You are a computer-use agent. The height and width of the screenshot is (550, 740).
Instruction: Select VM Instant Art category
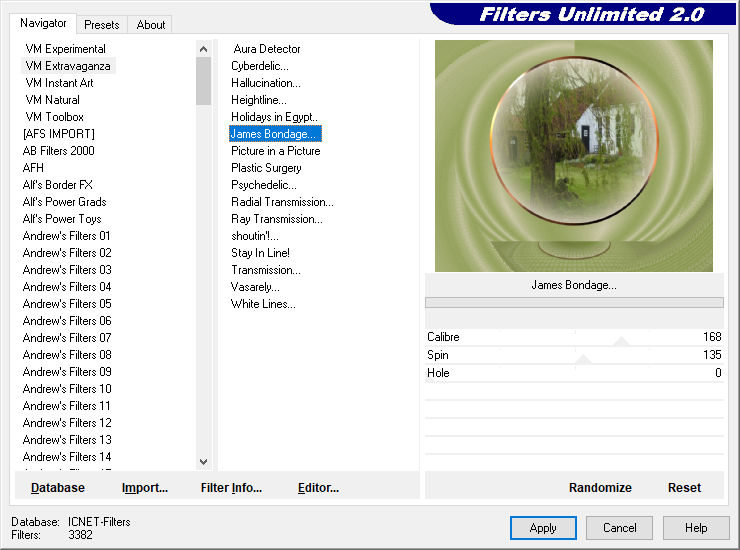pos(59,83)
